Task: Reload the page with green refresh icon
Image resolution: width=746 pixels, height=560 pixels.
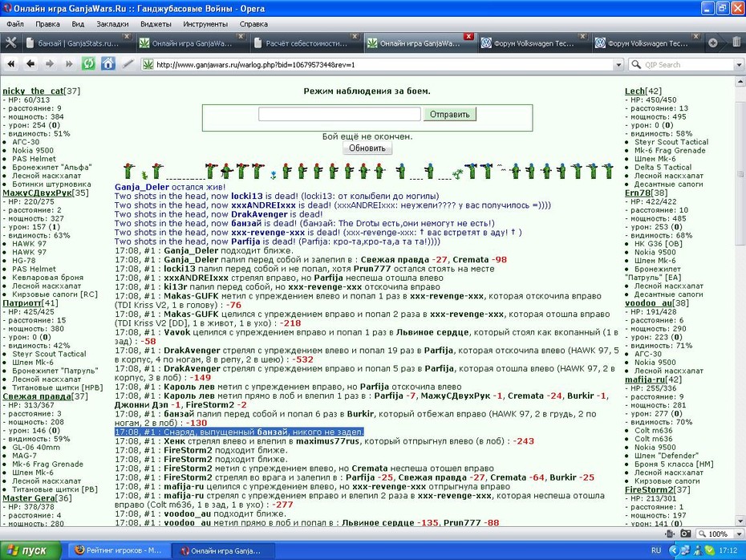Action: 88,63
